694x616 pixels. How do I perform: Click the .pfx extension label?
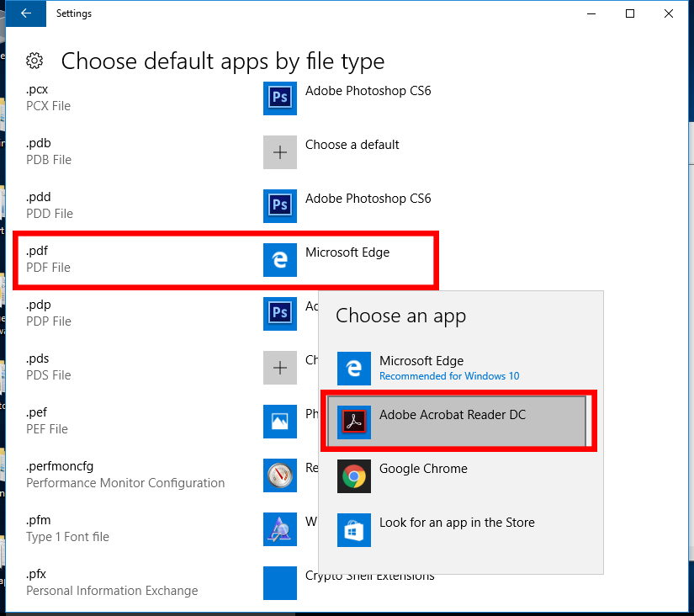[x=36, y=574]
